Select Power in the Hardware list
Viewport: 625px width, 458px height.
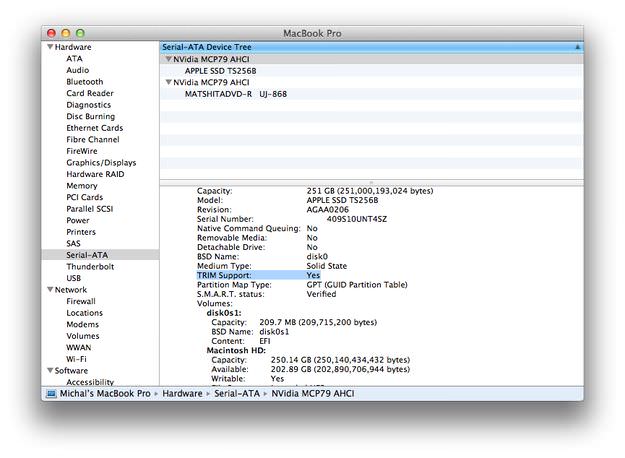tap(78, 220)
